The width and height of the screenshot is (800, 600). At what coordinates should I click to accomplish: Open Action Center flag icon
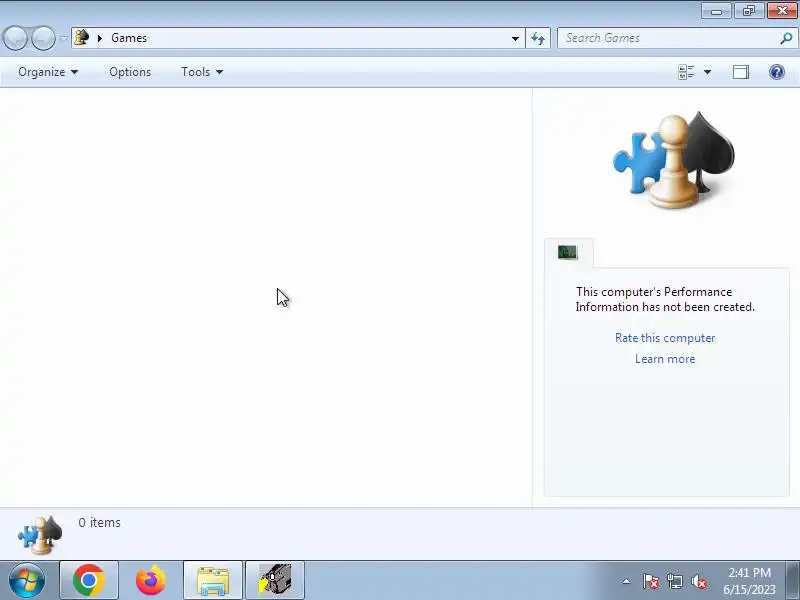(x=650, y=581)
